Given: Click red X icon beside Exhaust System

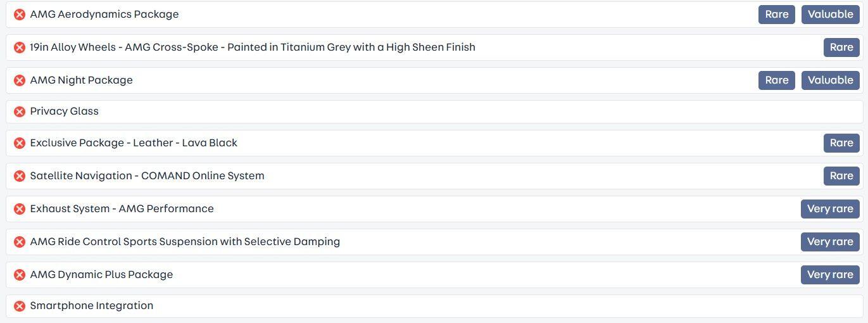Looking at the screenshot, I should pos(20,209).
